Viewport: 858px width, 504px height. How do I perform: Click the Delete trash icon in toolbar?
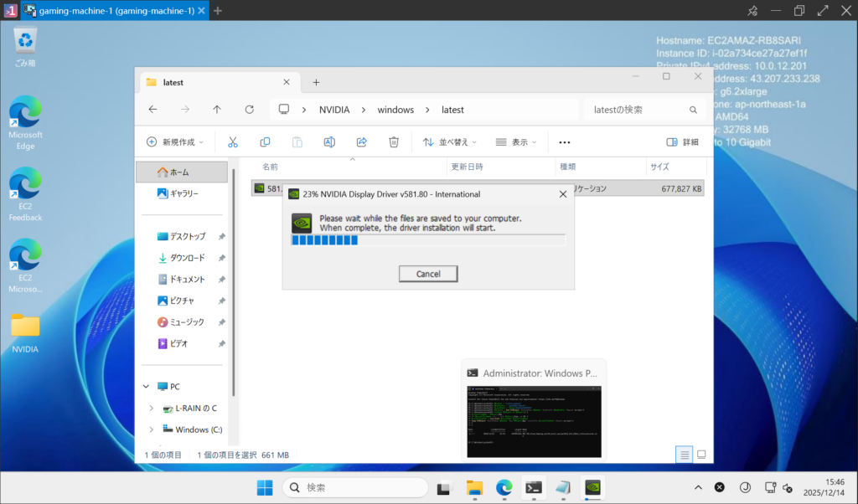pyautogui.click(x=394, y=142)
